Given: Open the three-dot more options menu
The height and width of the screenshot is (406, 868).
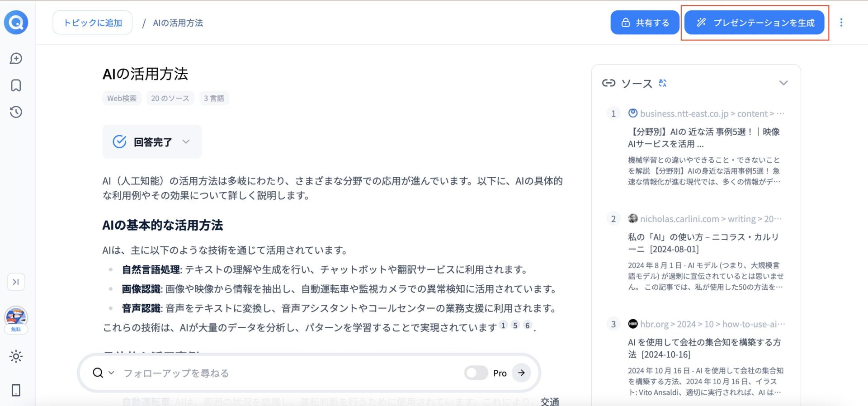Looking at the screenshot, I should pyautogui.click(x=841, y=23).
